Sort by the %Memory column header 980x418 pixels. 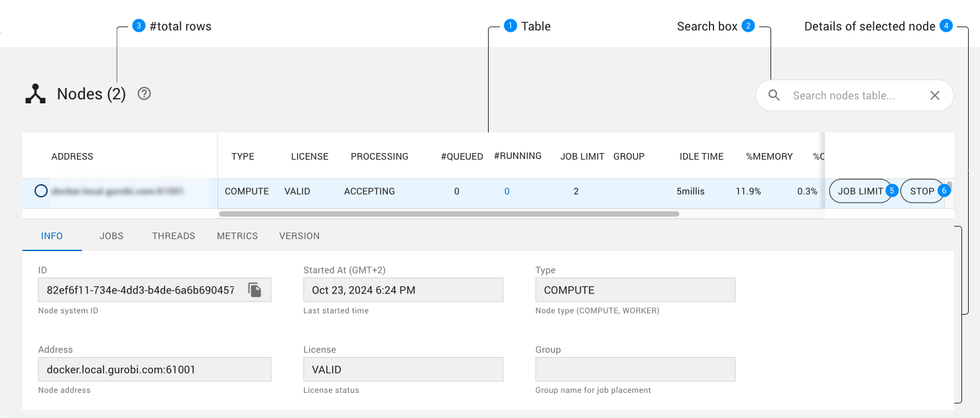(769, 157)
